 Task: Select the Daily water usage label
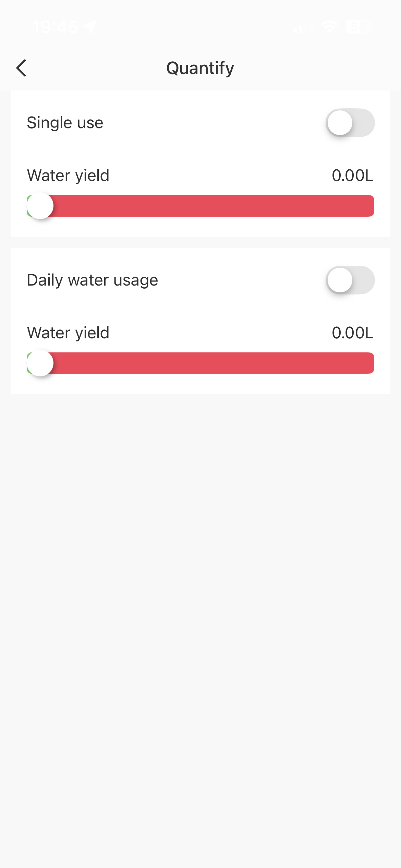pos(93,280)
